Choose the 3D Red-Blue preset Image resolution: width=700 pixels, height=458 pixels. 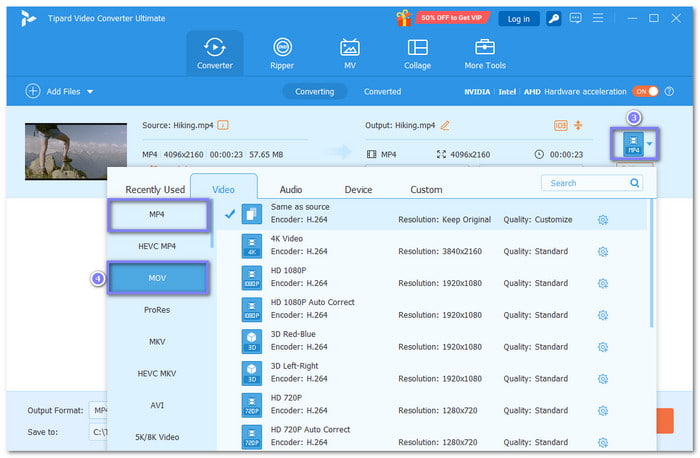[432, 341]
